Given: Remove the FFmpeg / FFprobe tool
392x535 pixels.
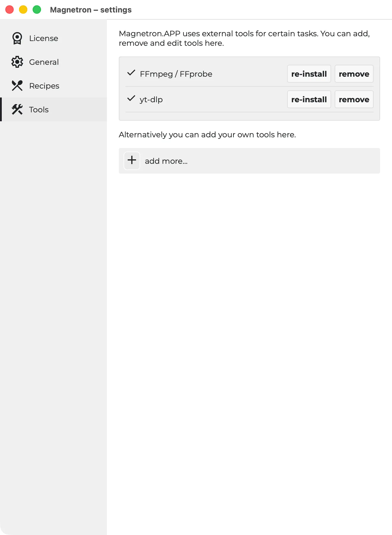Looking at the screenshot, I should (354, 74).
